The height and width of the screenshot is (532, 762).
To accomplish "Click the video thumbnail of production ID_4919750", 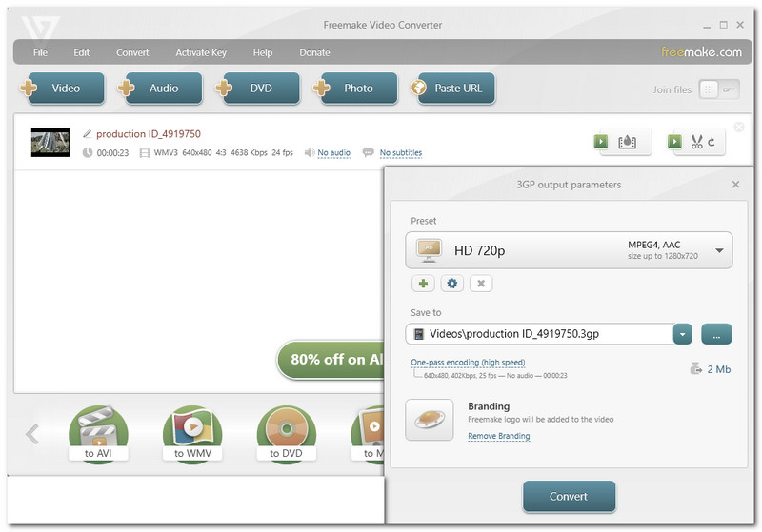I will [x=50, y=142].
